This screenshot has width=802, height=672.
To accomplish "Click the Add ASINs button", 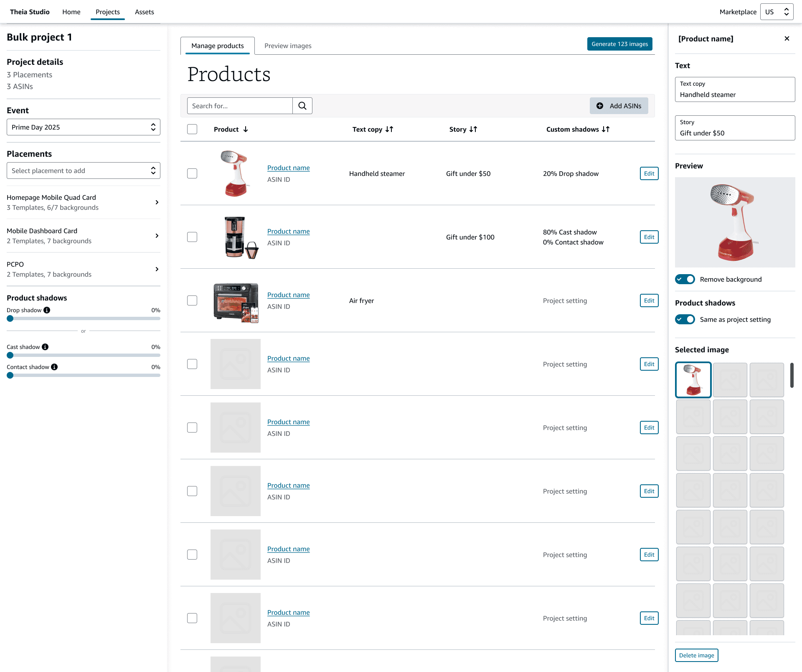I will [x=619, y=106].
